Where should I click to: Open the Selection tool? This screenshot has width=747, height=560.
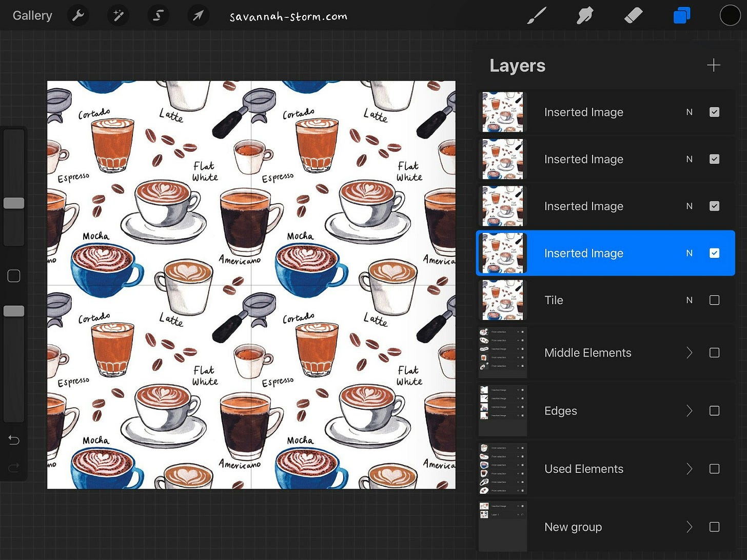[x=158, y=15]
